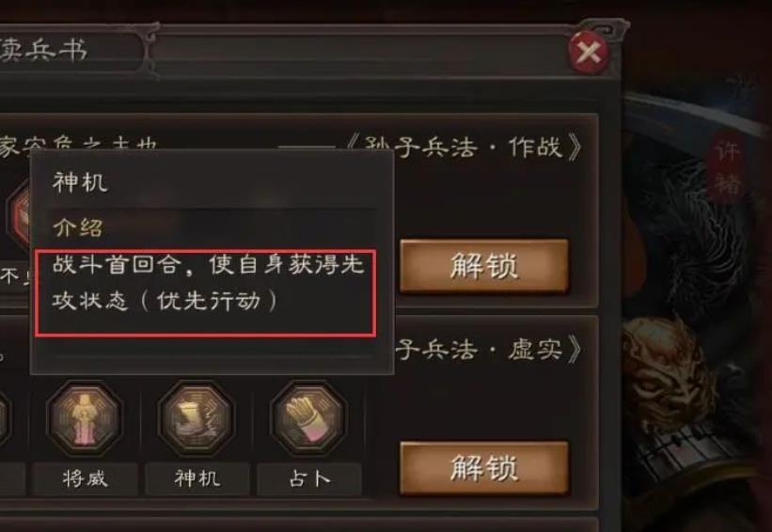
Task: Close the 读兵书 panel with red X
Action: point(588,52)
